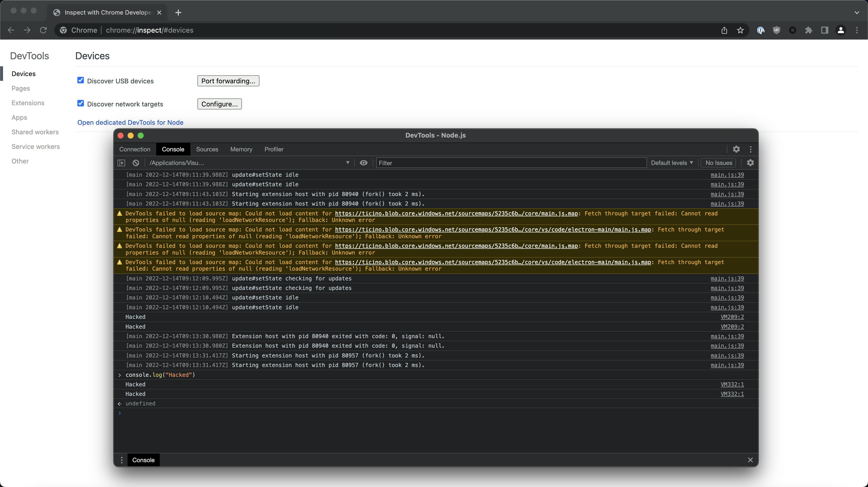Select Pages in sidebar

coord(21,88)
